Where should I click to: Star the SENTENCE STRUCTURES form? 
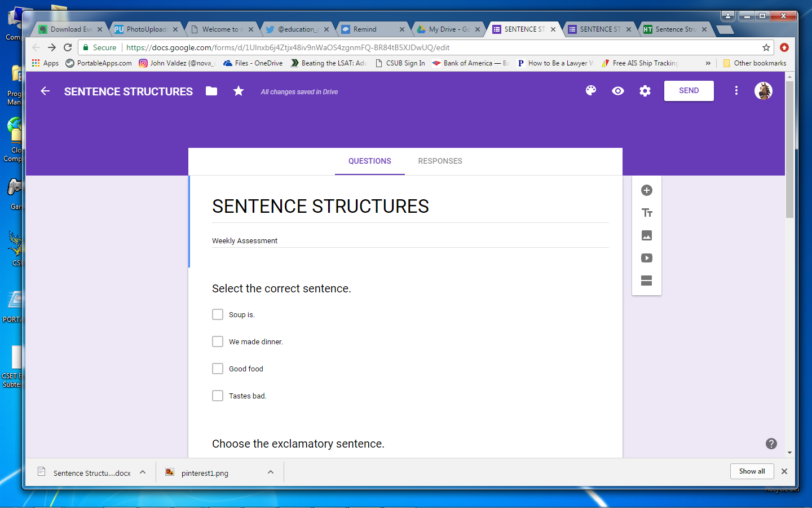tap(239, 91)
